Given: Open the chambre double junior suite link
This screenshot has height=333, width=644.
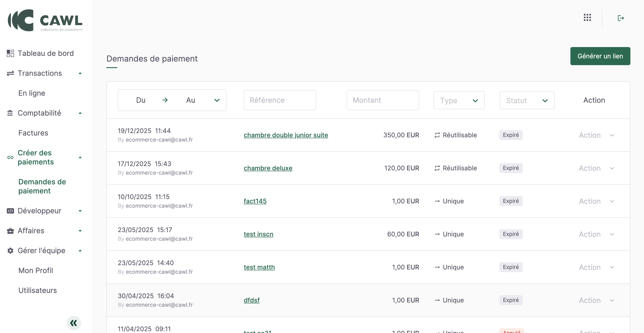Looking at the screenshot, I should pyautogui.click(x=286, y=135).
